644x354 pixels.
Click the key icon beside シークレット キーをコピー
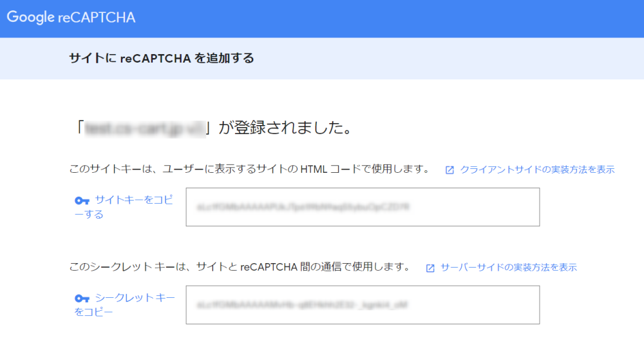[82, 299]
